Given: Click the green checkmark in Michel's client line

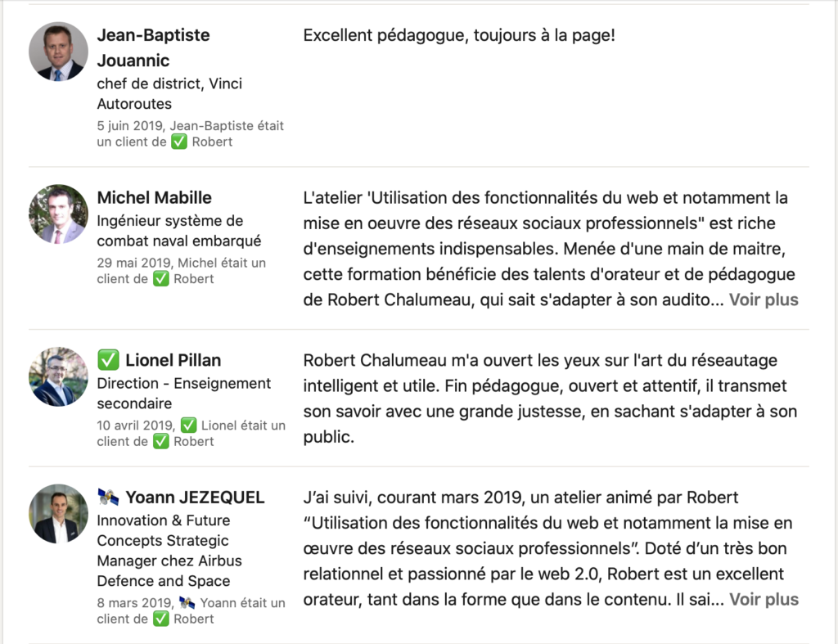Looking at the screenshot, I should pyautogui.click(x=161, y=278).
